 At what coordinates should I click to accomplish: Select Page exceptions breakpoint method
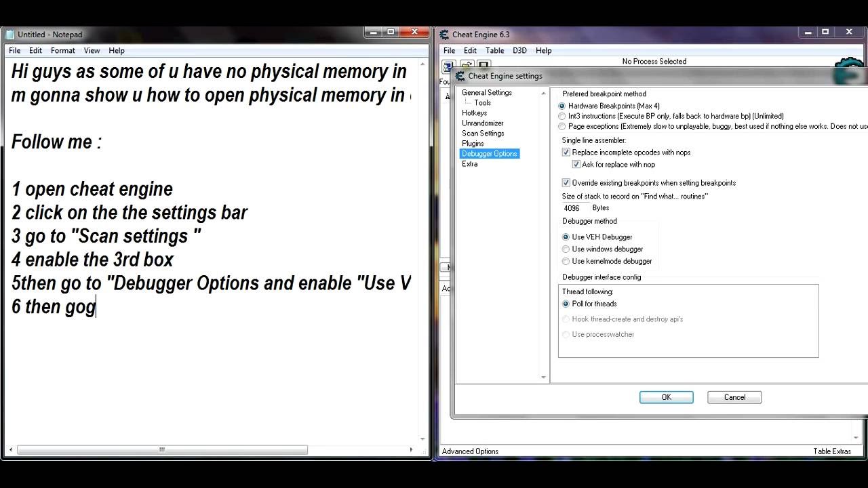(x=561, y=127)
